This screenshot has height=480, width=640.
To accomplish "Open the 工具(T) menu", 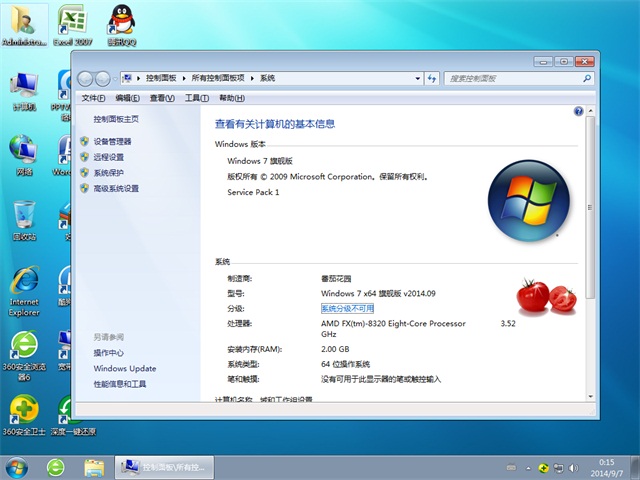I will coord(194,98).
